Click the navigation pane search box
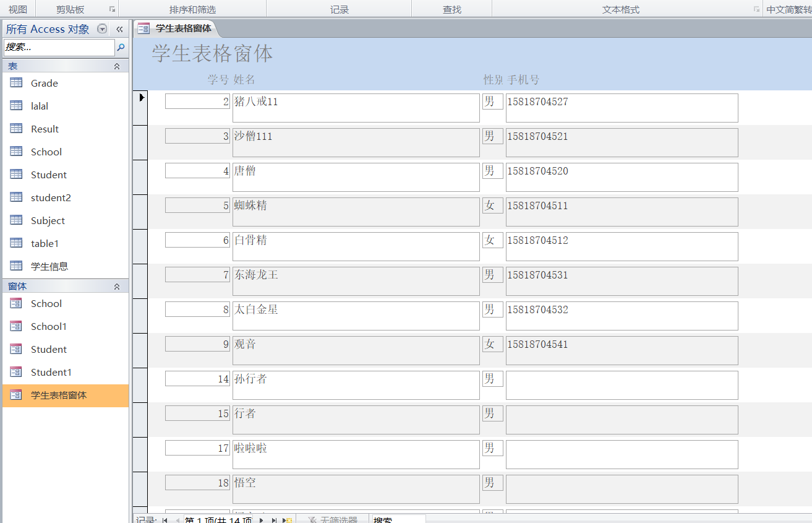Image resolution: width=812 pixels, height=523 pixels. point(59,48)
